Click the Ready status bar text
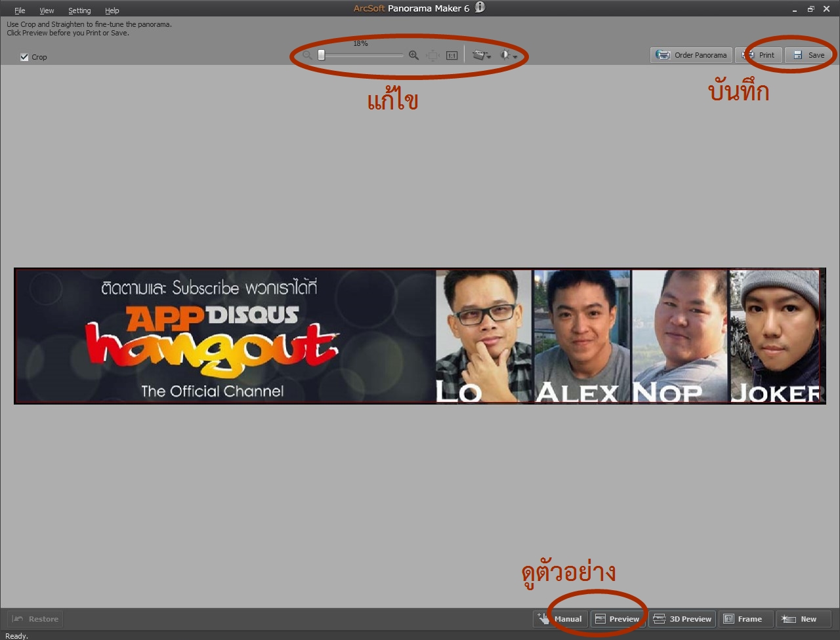This screenshot has width=840, height=640. pyautogui.click(x=16, y=635)
